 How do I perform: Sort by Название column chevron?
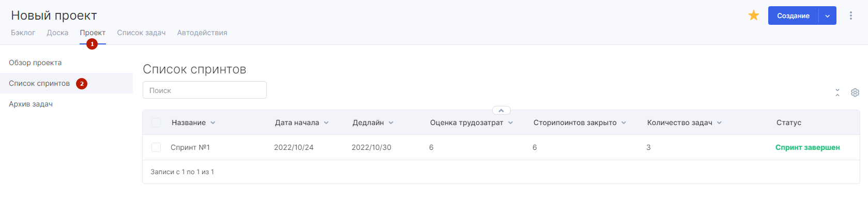[213, 123]
